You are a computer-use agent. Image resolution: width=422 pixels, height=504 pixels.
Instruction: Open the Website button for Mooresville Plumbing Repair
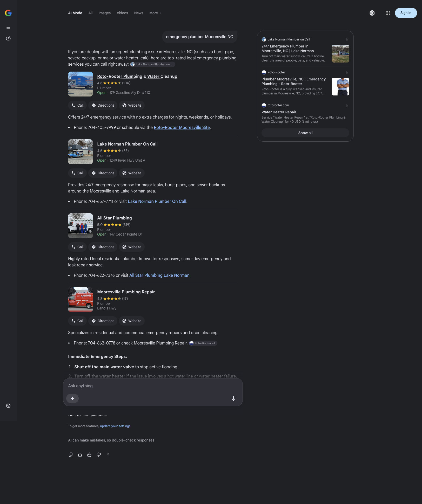click(x=132, y=321)
